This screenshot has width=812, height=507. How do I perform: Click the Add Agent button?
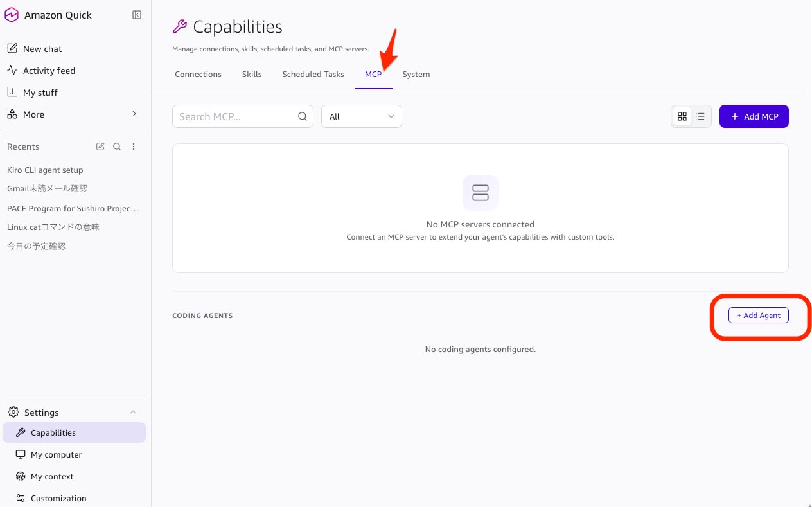(759, 316)
